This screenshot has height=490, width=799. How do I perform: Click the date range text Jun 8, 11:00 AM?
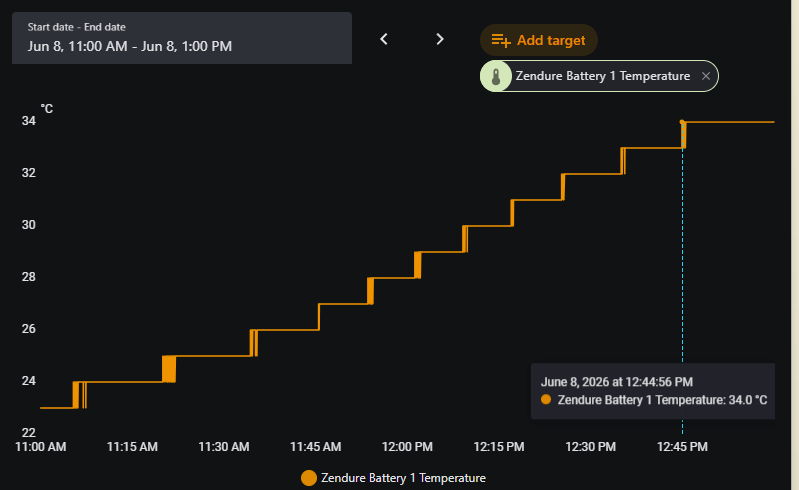77,46
